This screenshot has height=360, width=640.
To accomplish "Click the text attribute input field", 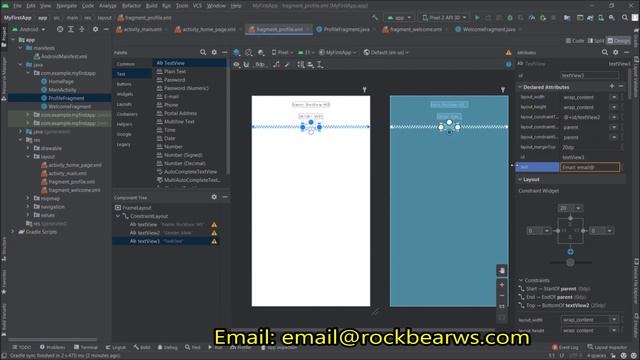I will click(x=590, y=167).
